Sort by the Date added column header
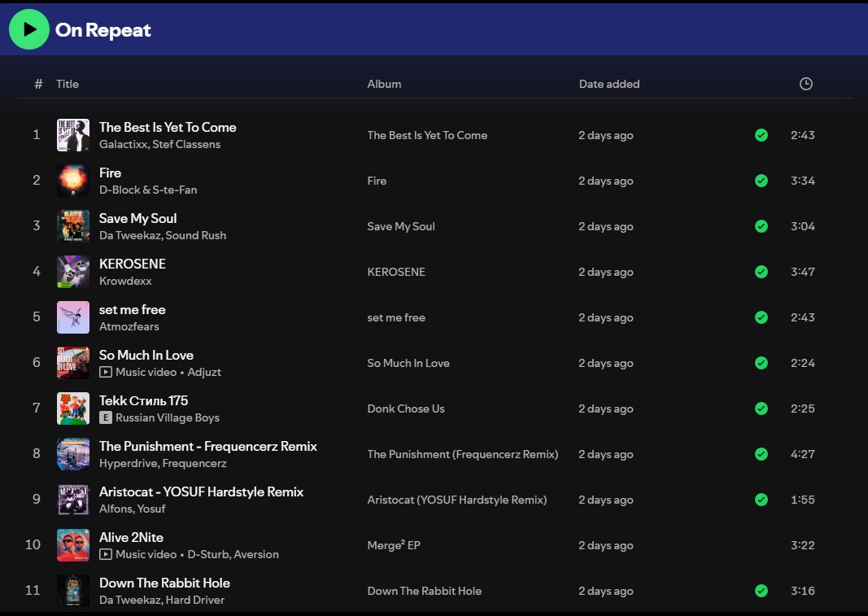 (x=609, y=84)
